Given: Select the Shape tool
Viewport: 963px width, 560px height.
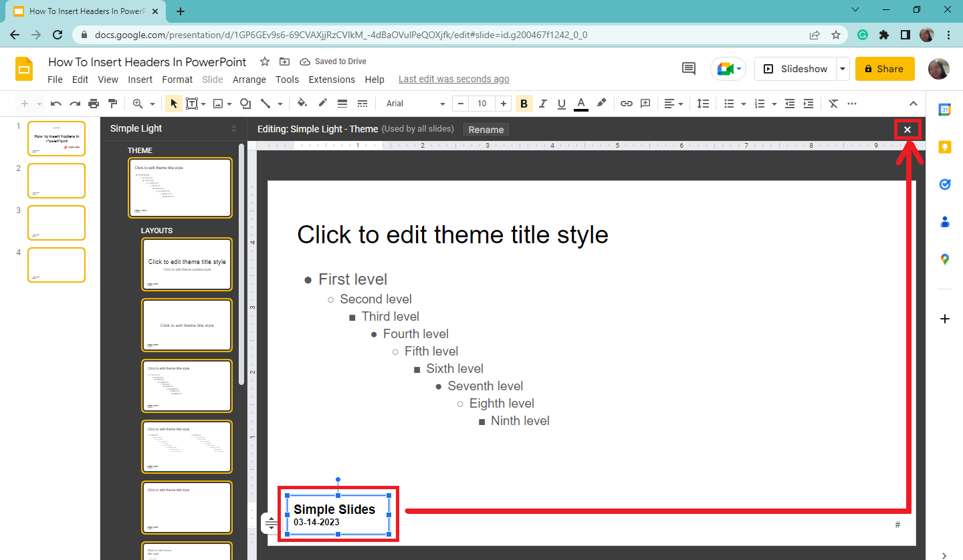Looking at the screenshot, I should (245, 104).
